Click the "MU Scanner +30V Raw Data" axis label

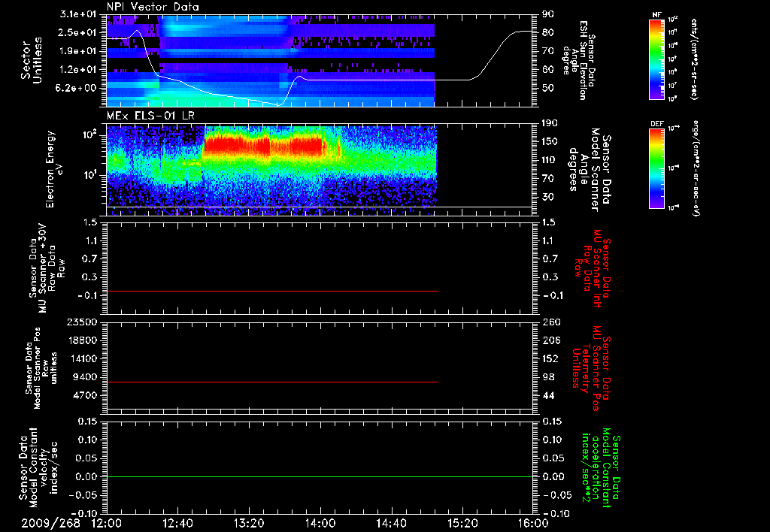click(47, 268)
